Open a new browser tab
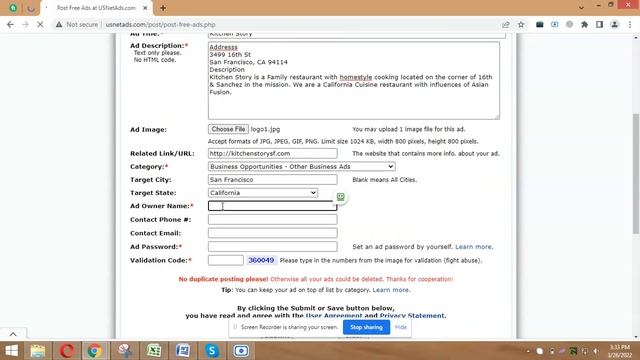This screenshot has width=640, height=360. (163, 8)
